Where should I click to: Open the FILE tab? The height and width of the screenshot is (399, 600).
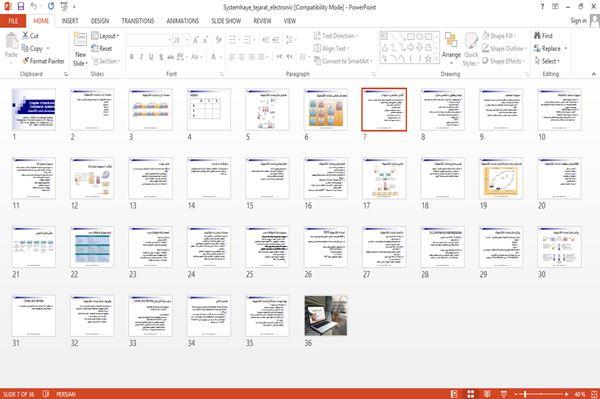click(x=13, y=21)
